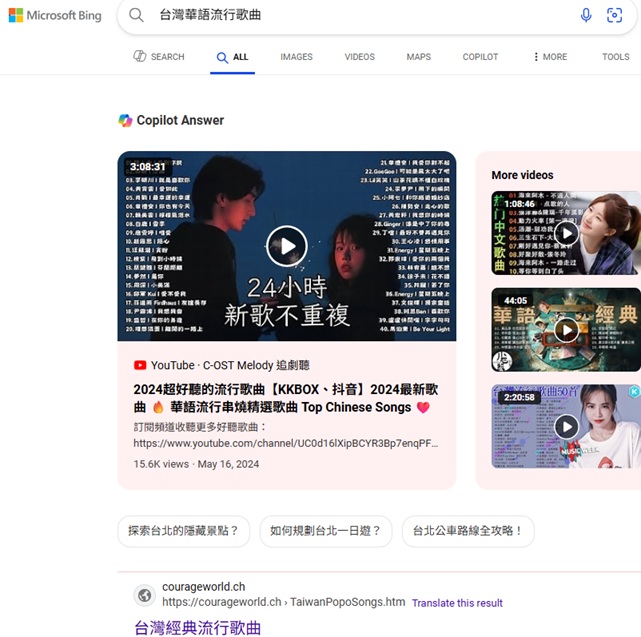Screen dimensions: 641x637
Task: Switch to the IMAGES tab
Action: pos(296,57)
